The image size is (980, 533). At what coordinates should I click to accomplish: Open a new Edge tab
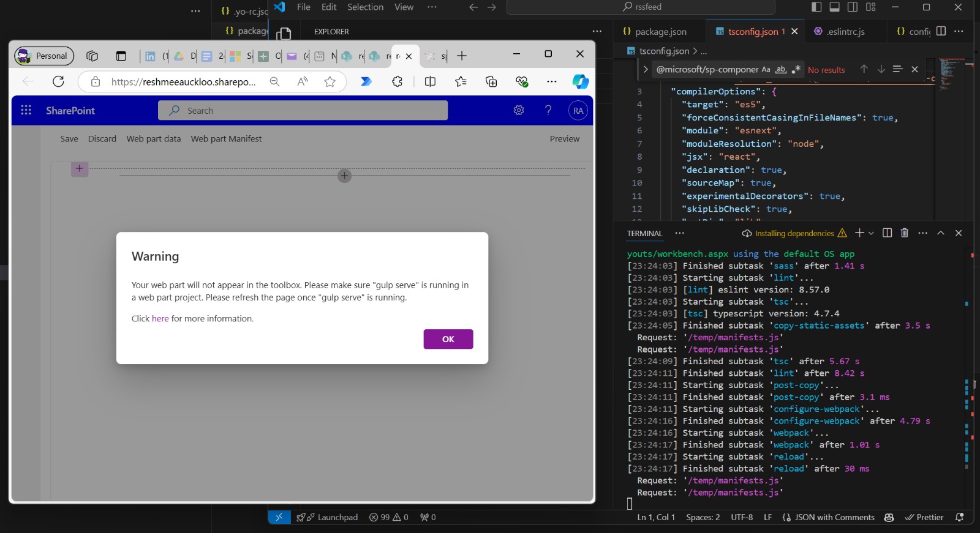coord(462,56)
